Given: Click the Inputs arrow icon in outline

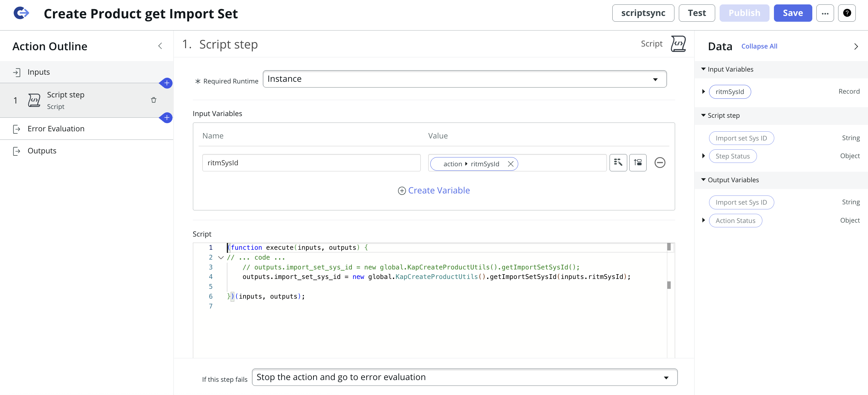Looking at the screenshot, I should (17, 72).
